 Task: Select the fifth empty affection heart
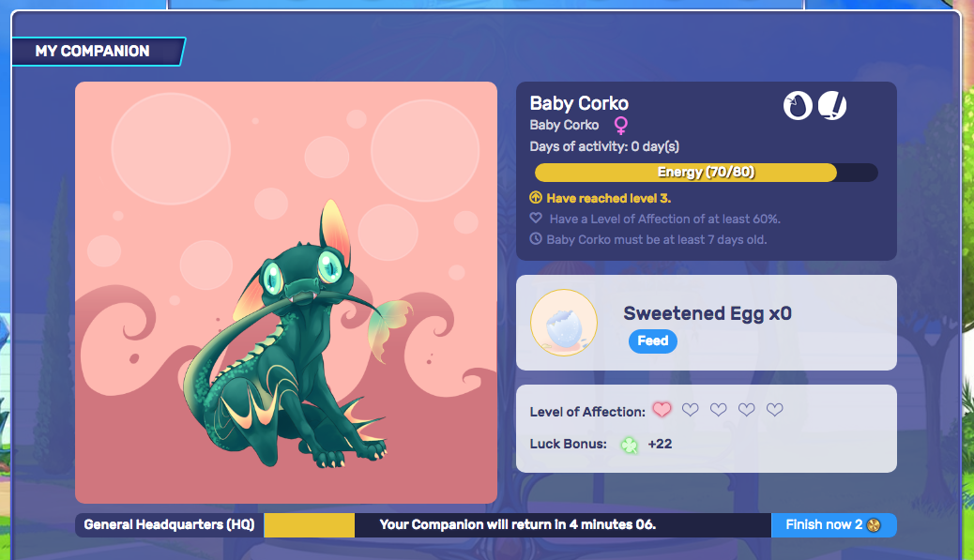[775, 410]
